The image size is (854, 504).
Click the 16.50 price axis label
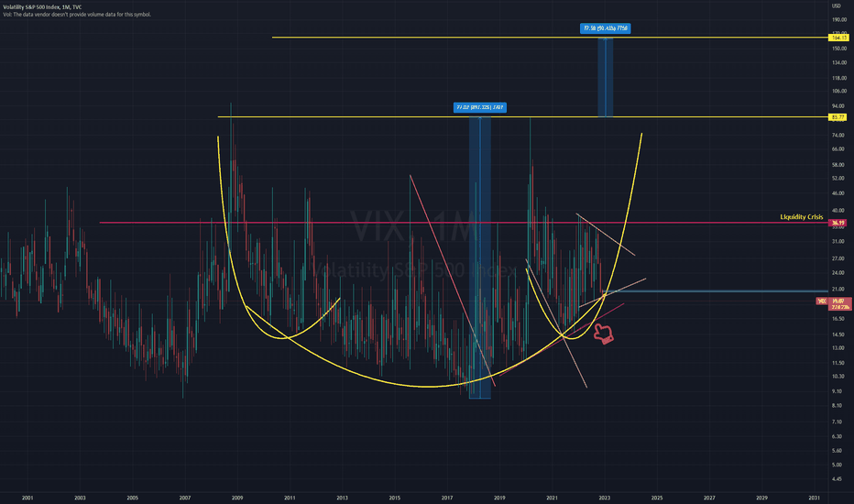point(838,319)
